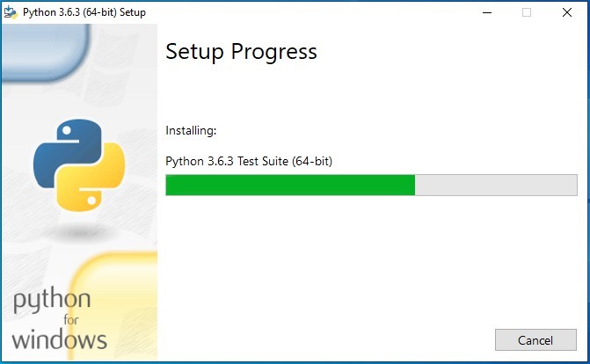Click the word "windows" in the sidebar

[x=59, y=339]
